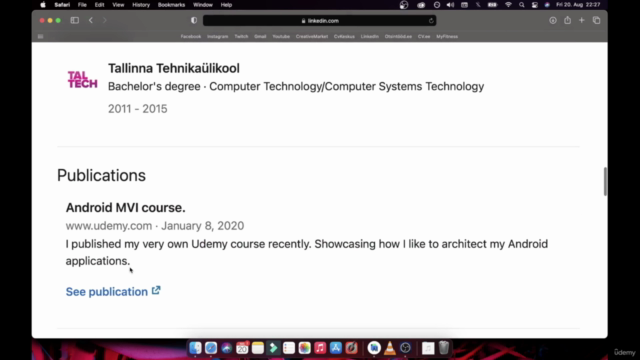The width and height of the screenshot is (640, 360).
Task: Open external link icon beside See publication
Action: [156, 291]
